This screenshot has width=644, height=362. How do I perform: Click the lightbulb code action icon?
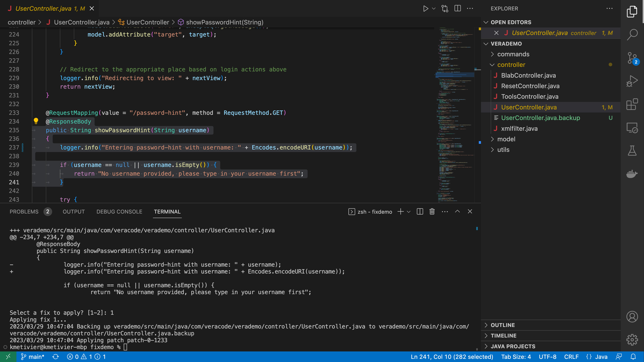click(36, 121)
